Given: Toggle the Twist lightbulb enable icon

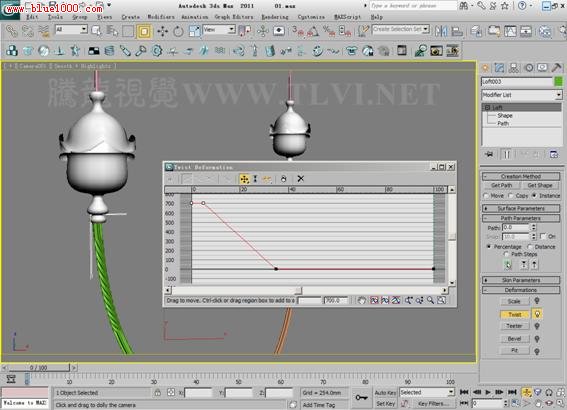Looking at the screenshot, I should [537, 314].
